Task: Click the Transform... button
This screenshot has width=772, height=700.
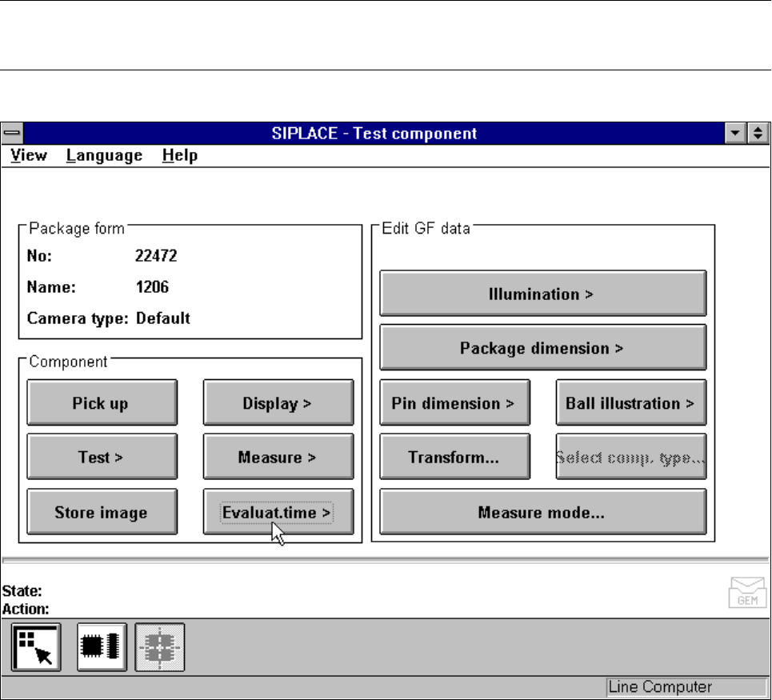Action: tap(454, 458)
